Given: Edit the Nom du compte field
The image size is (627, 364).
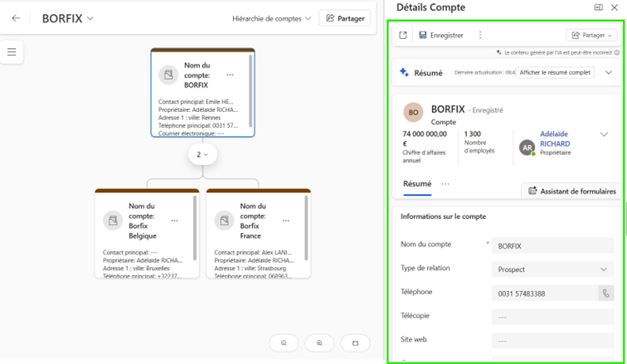Looking at the screenshot, I should pos(552,245).
